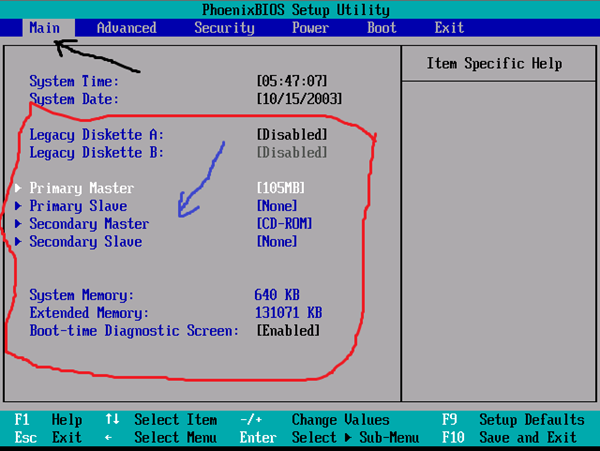Expand the Secondary Master triangle

pos(18,224)
